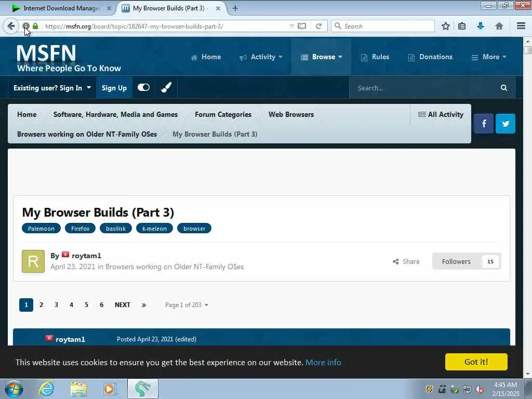Viewport: 532px width, 399px height.
Task: Open the downloads arrow icon
Action: coord(481,26)
